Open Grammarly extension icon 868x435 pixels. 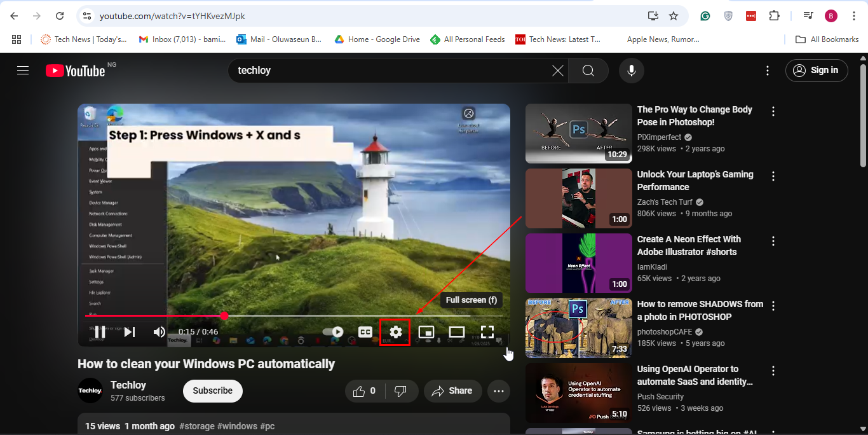click(x=705, y=16)
